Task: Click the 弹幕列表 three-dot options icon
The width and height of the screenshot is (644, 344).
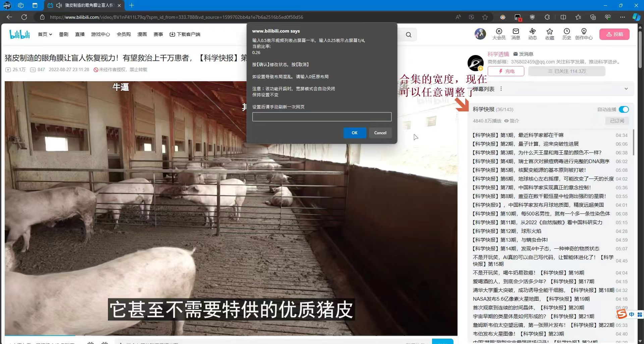Action: (x=501, y=89)
